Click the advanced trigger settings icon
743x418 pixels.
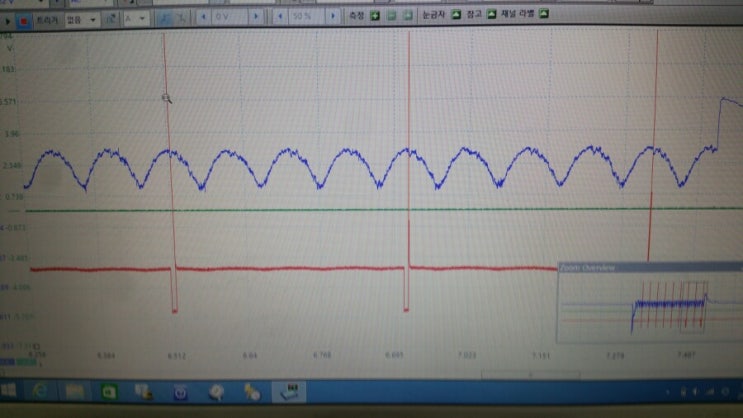coord(110,19)
